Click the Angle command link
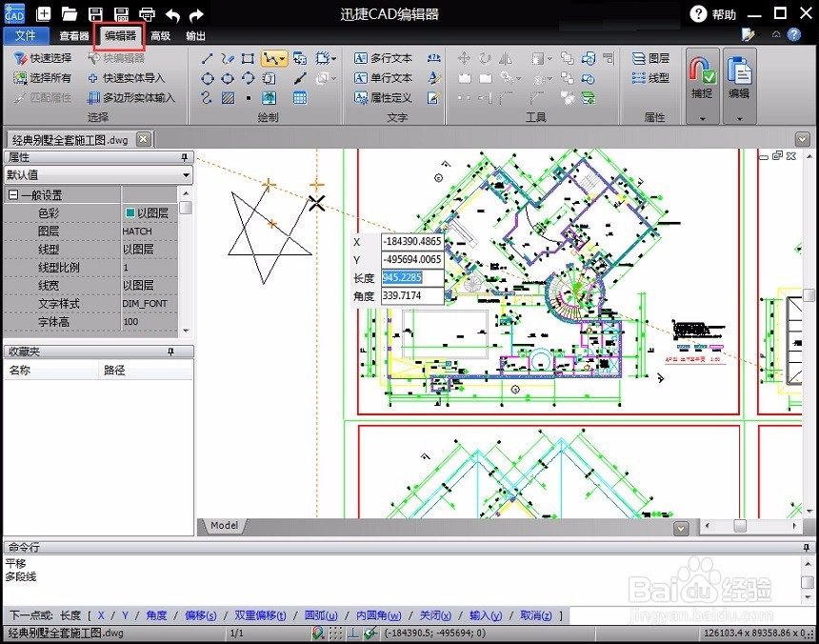819x644 pixels. coord(156,615)
